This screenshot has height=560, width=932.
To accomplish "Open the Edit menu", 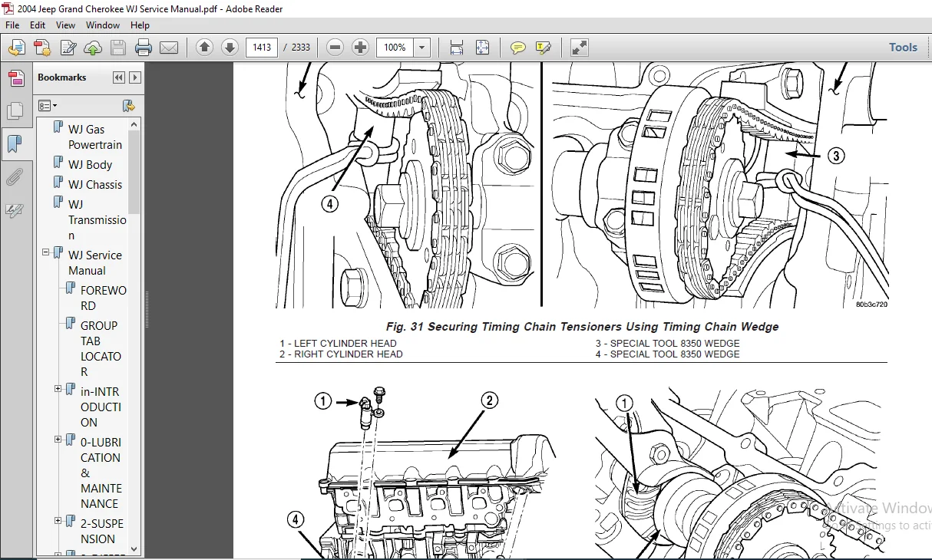I will pos(38,25).
